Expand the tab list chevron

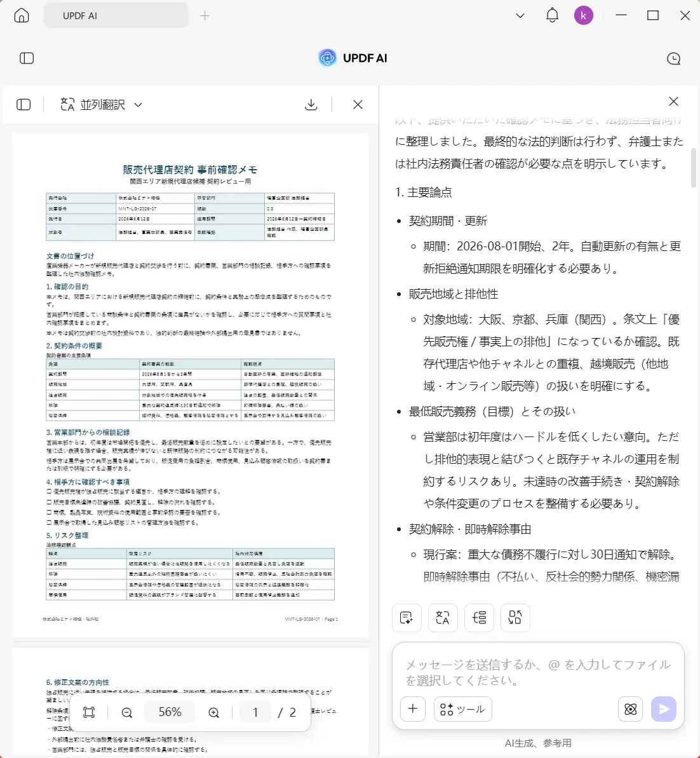pyautogui.click(x=520, y=15)
